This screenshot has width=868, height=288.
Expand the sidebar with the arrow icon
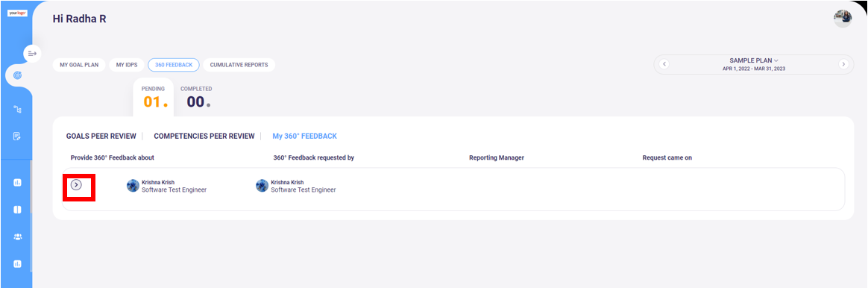pyautogui.click(x=32, y=54)
